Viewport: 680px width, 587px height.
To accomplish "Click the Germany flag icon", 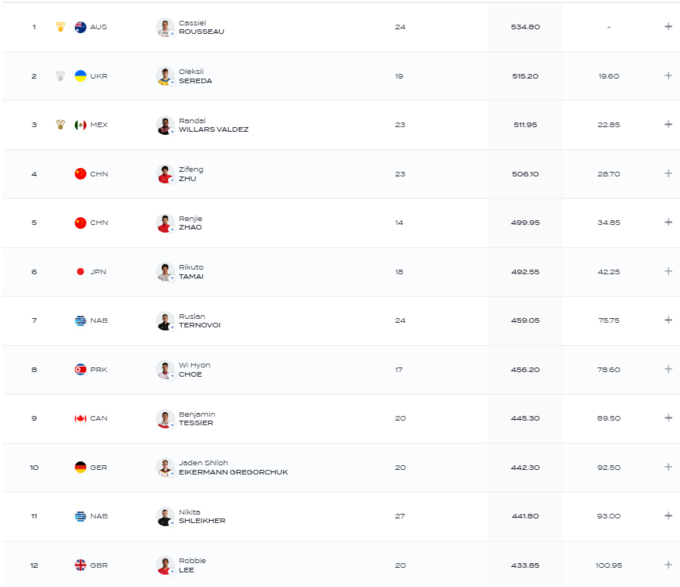I will point(80,467).
